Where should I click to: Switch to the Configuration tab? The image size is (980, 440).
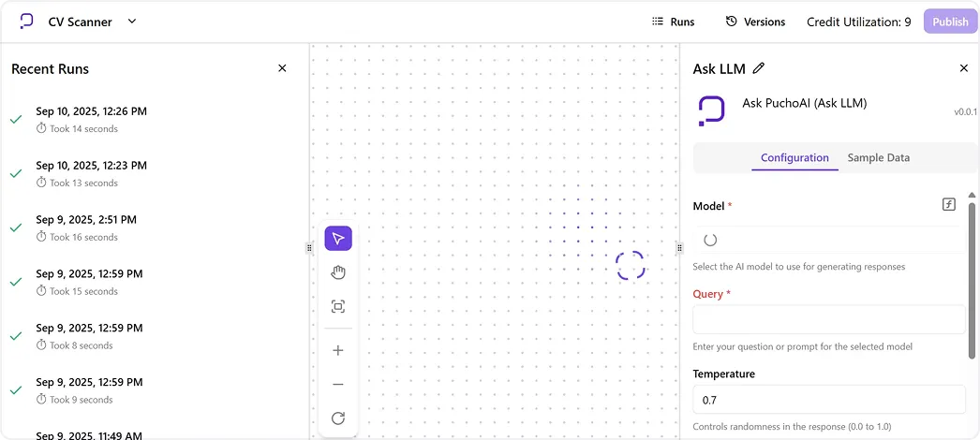click(794, 158)
